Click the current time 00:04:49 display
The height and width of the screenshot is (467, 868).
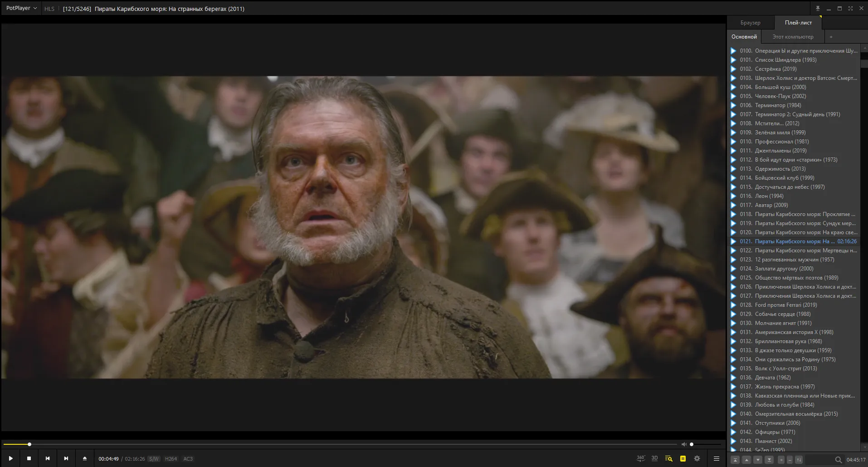pos(108,459)
